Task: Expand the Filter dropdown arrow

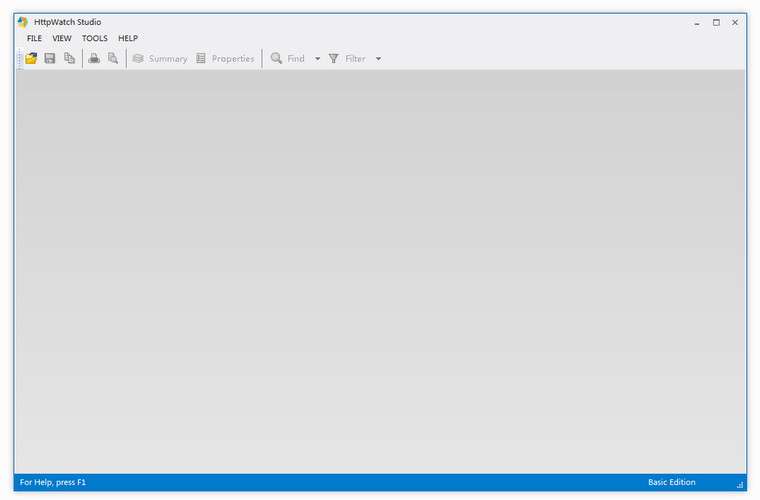Action: (379, 59)
